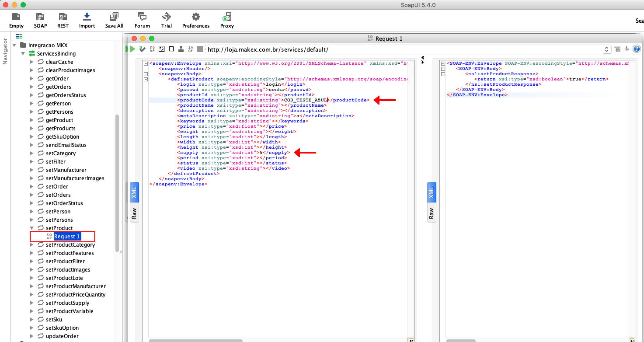
Task: Click the REST project toolbar icon
Action: [63, 17]
